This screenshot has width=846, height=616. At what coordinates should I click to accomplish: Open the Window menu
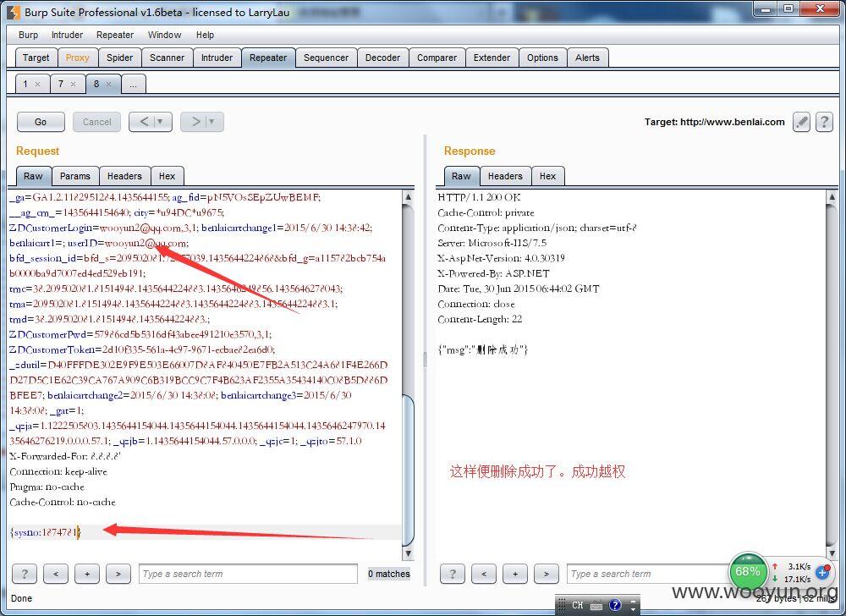(x=165, y=35)
